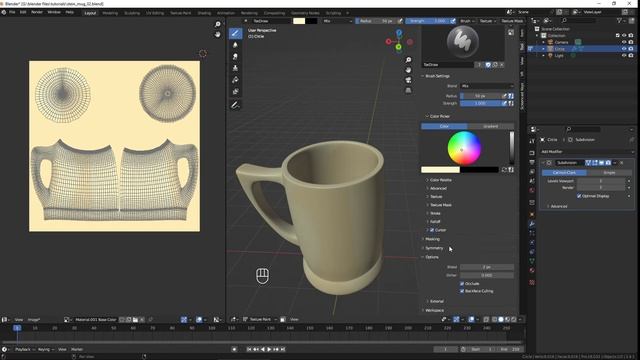Select the Annotate tool in viewport toolbar
This screenshot has height=360, width=640.
click(235, 105)
